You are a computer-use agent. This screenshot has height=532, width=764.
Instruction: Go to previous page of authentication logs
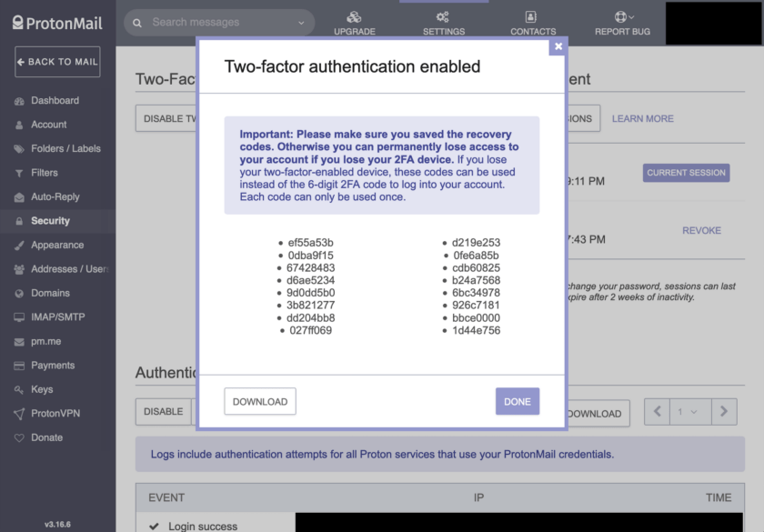pos(657,412)
